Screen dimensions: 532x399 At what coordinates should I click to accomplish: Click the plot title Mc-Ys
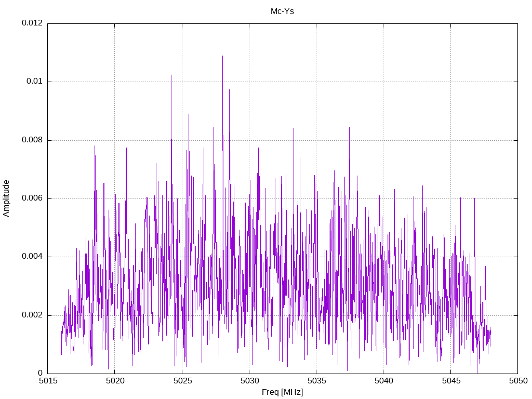tap(282, 11)
